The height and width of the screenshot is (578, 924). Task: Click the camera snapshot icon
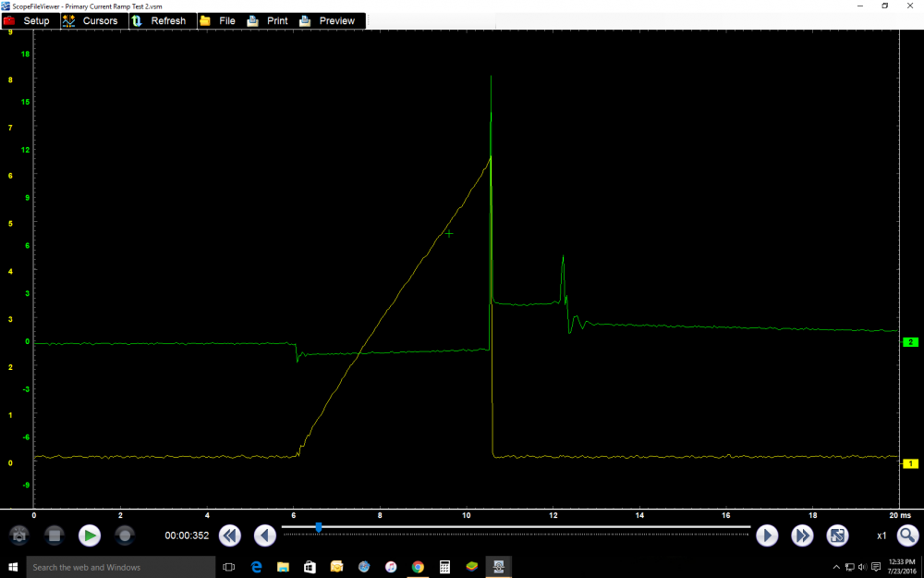pyautogui.click(x=19, y=535)
